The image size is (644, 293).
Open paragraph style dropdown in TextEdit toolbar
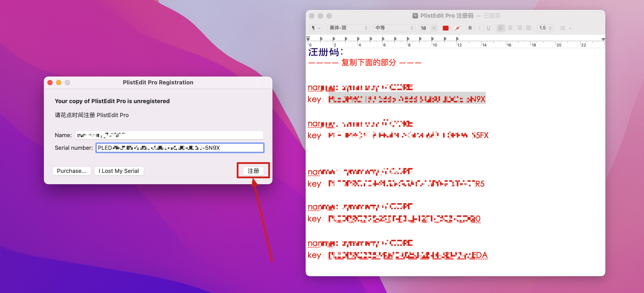(x=316, y=28)
